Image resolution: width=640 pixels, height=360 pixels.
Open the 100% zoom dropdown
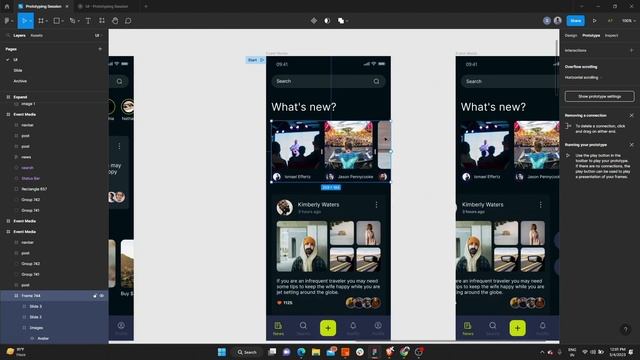tap(628, 20)
